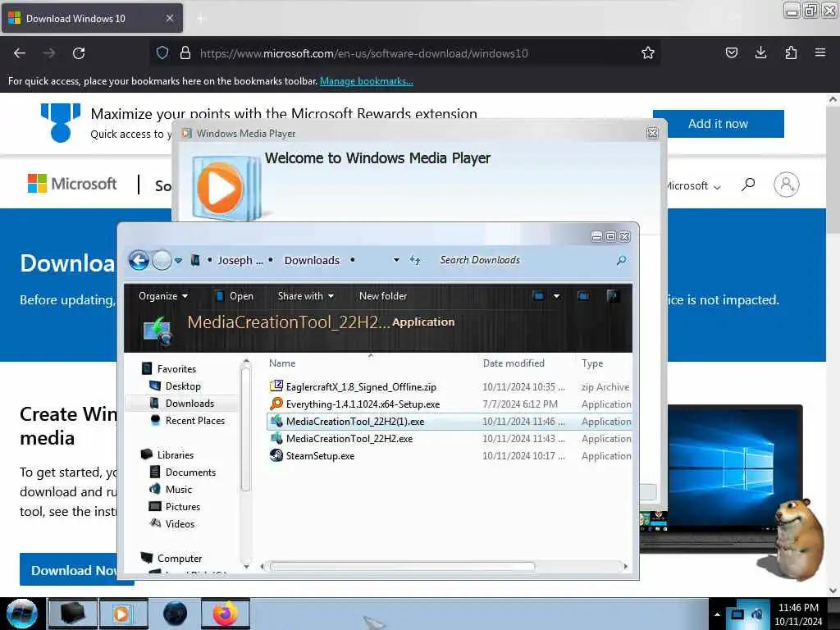
Task: Open the globe browser icon on taskbar
Action: (x=176, y=614)
